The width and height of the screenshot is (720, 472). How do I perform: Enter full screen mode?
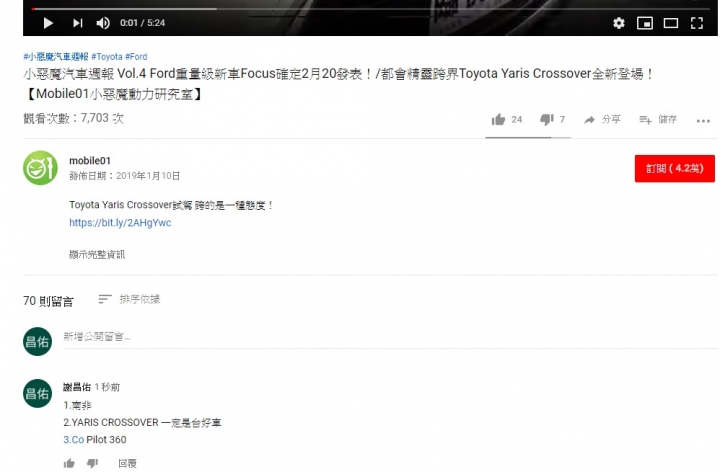click(x=697, y=23)
